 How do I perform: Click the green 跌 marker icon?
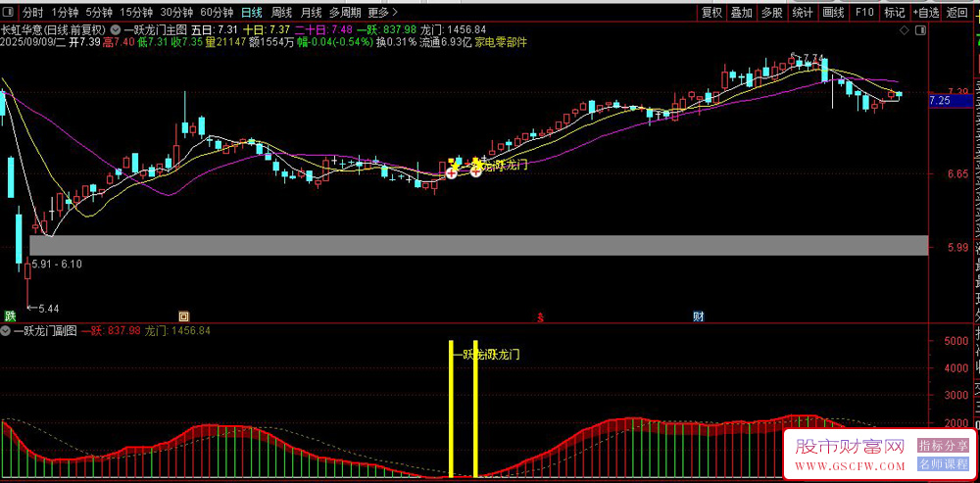pyautogui.click(x=10, y=316)
